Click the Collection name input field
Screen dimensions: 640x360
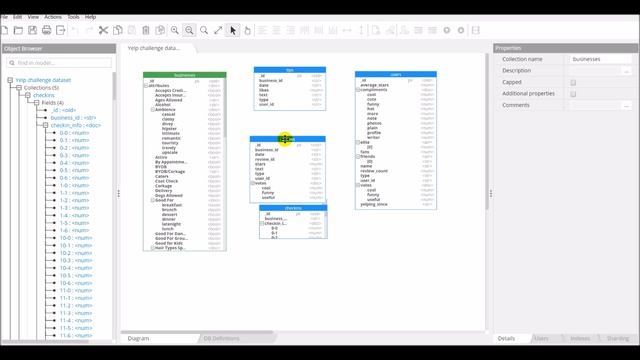[600, 59]
